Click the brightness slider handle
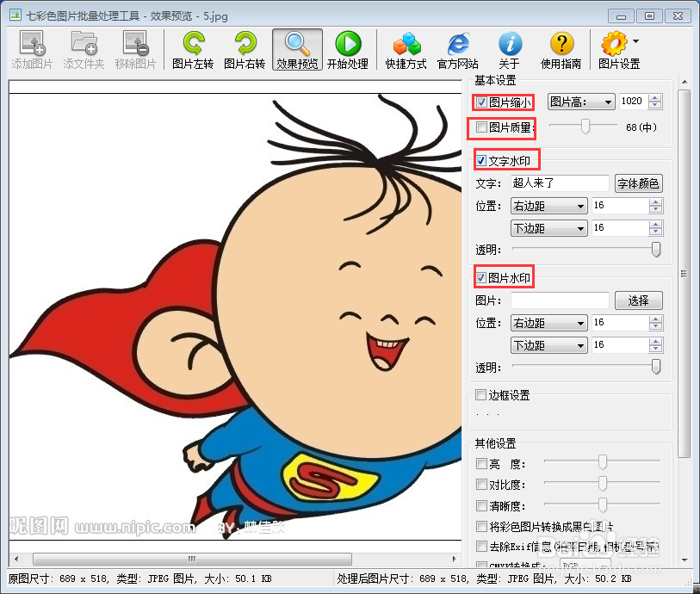The image size is (700, 594). (x=603, y=462)
